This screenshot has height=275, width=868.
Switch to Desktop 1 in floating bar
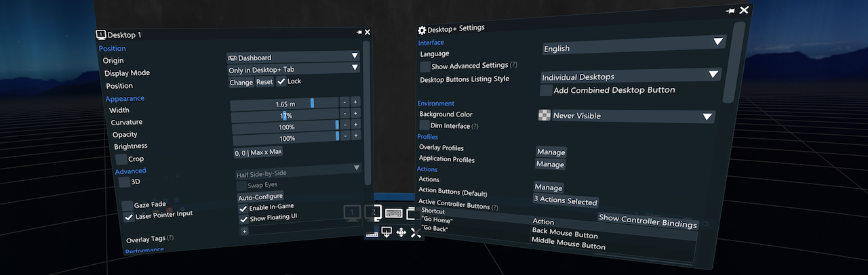point(352,213)
